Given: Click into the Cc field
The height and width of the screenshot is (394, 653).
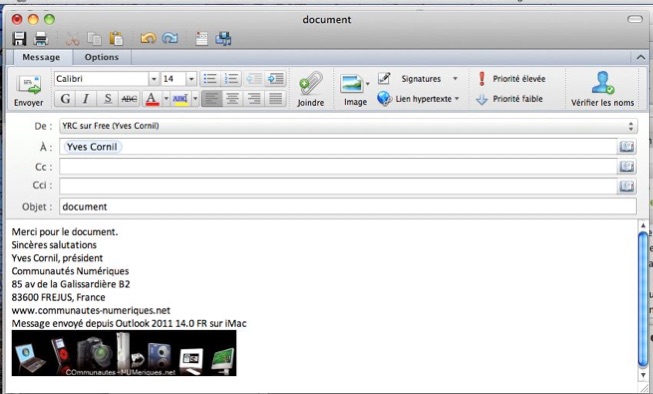Looking at the screenshot, I should coord(338,167).
